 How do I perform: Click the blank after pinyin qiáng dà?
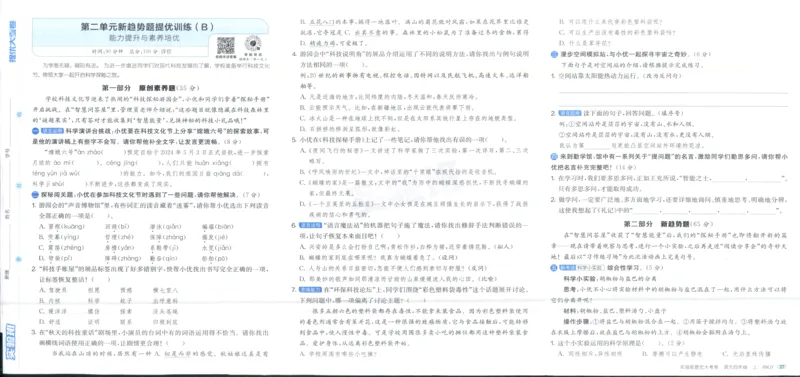point(254,173)
